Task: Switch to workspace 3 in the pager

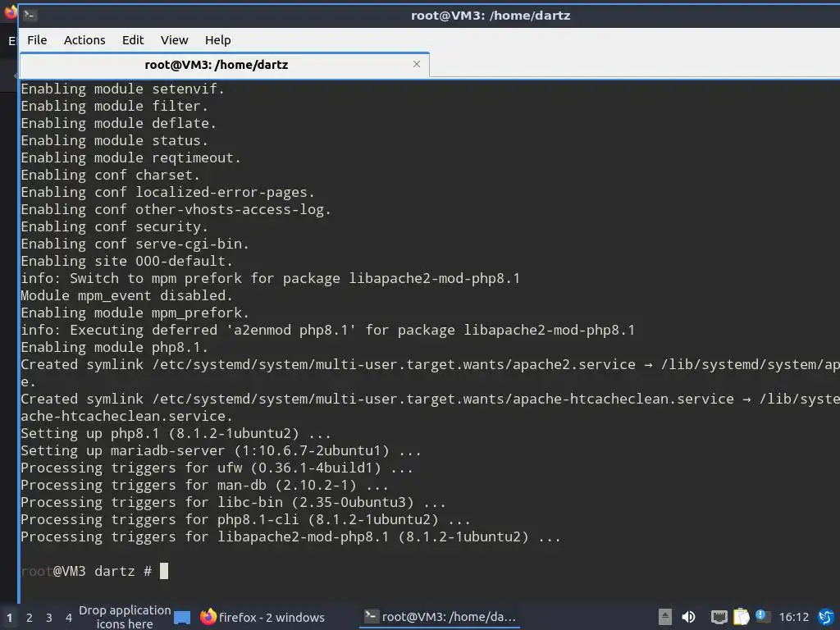Action: point(48,618)
